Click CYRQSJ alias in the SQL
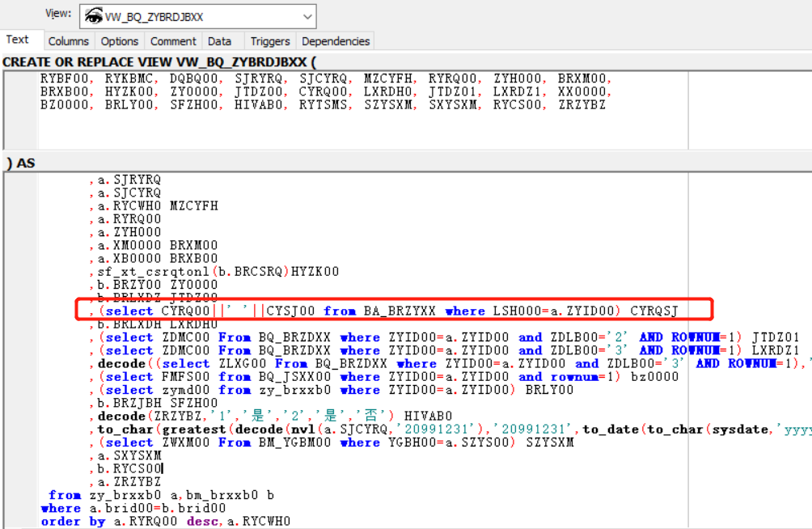 (x=654, y=311)
